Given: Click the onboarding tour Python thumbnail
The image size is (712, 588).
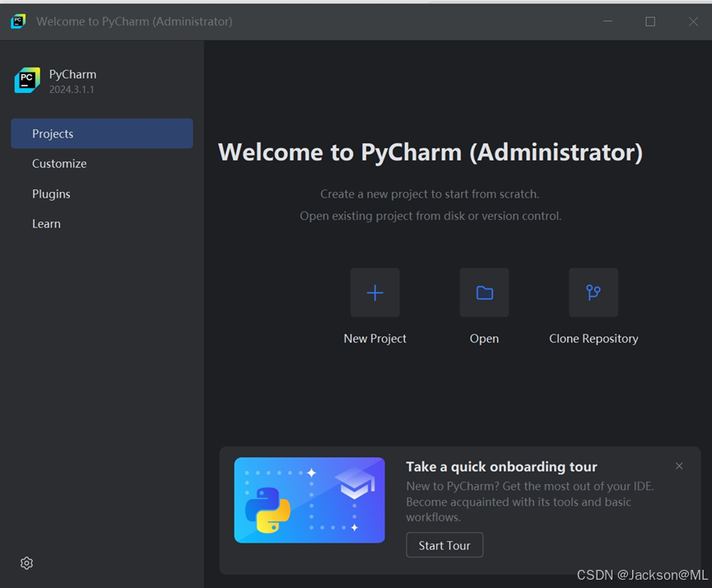Looking at the screenshot, I should coord(309,500).
